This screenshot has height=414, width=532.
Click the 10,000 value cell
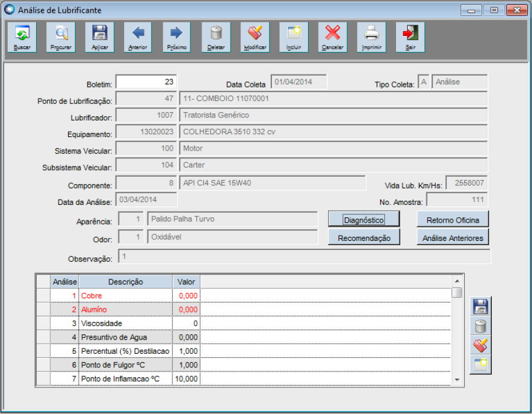pyautogui.click(x=186, y=379)
